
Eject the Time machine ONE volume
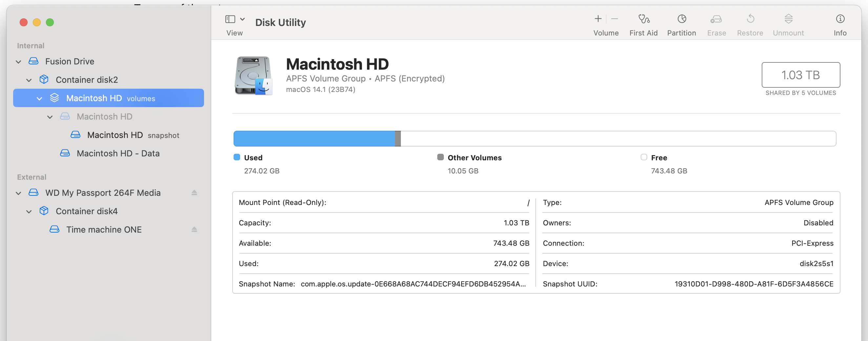(194, 229)
